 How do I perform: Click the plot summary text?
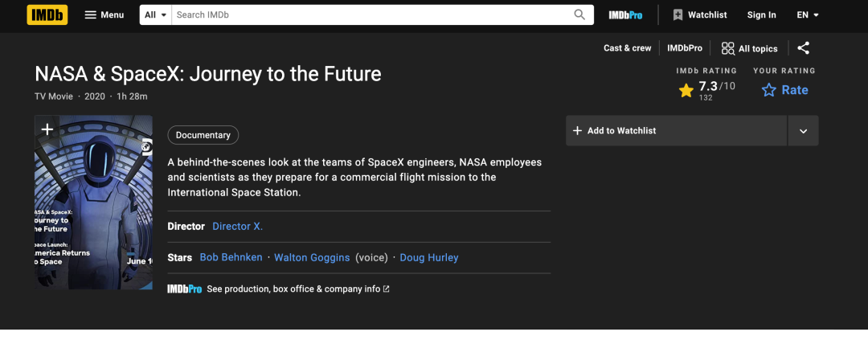pyautogui.click(x=355, y=178)
